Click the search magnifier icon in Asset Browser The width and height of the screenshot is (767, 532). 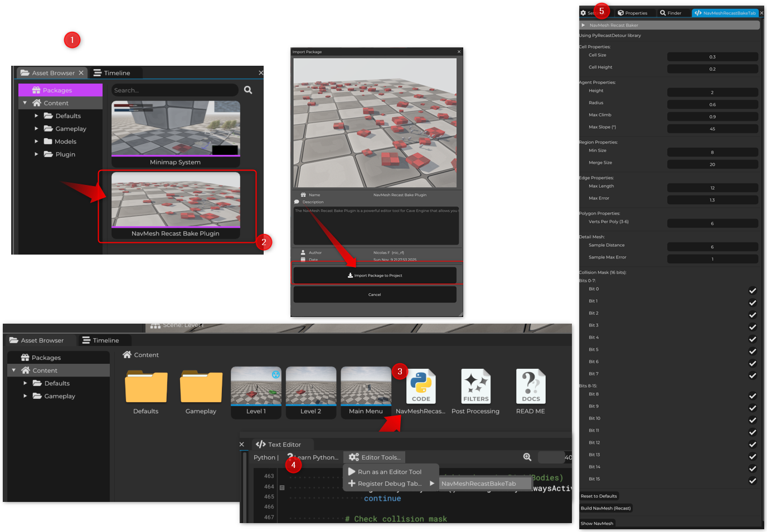pos(248,90)
